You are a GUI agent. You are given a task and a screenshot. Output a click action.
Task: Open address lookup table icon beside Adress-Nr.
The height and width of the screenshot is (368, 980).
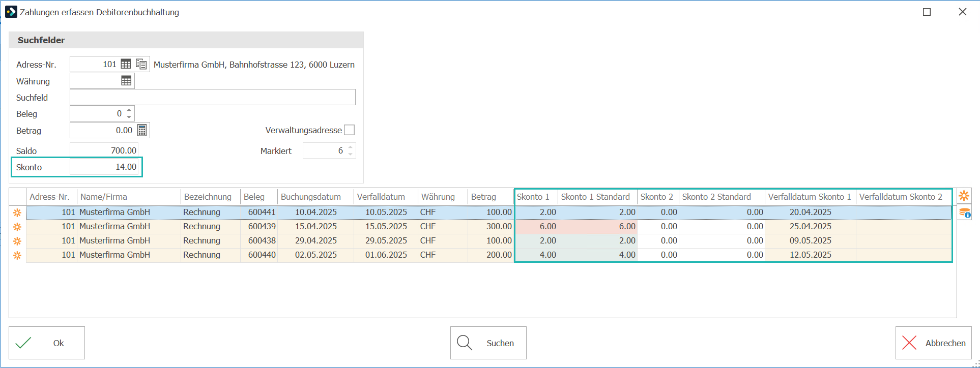pyautogui.click(x=126, y=64)
